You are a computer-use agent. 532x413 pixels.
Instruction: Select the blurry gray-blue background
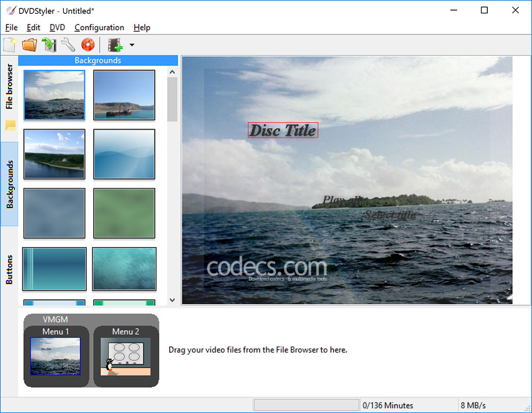tap(54, 213)
